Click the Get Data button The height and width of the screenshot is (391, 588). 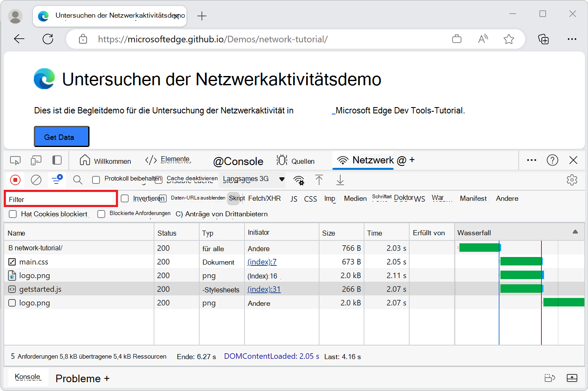[x=61, y=136]
